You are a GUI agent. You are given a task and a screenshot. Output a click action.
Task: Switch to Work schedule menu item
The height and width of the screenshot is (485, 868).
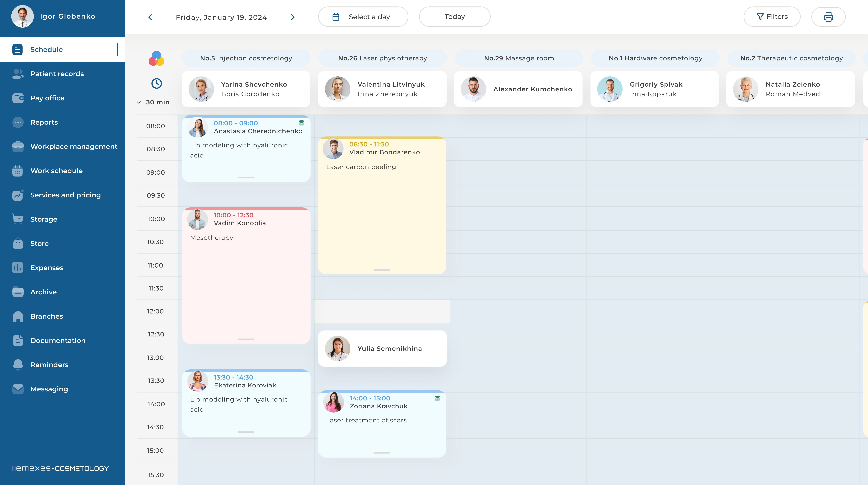point(56,171)
